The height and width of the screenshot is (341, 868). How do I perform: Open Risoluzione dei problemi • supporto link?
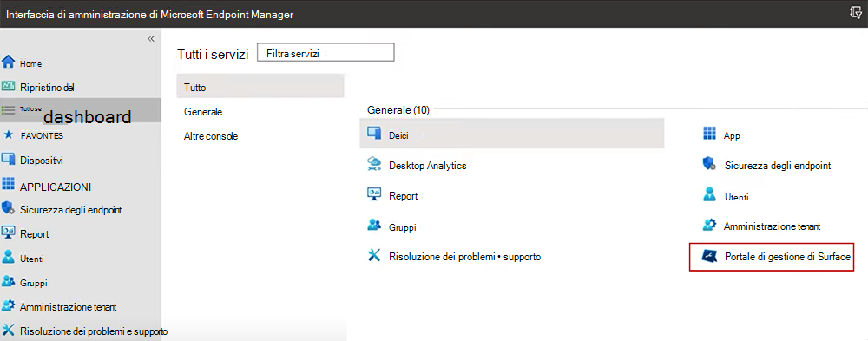point(464,257)
